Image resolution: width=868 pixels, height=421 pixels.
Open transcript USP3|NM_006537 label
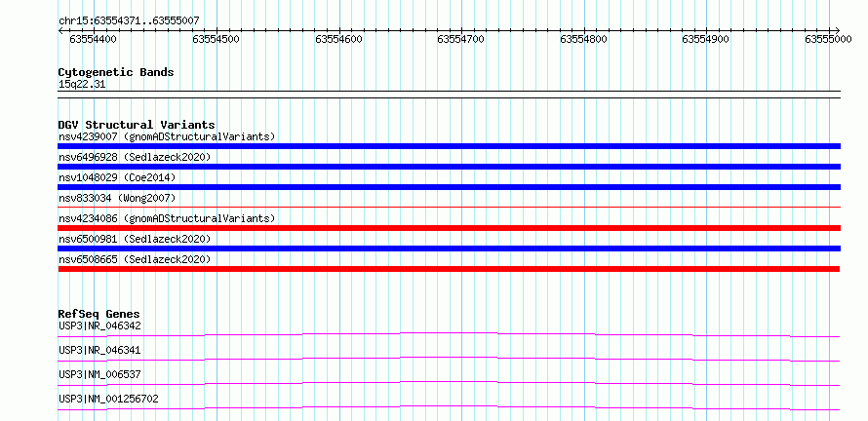coord(99,374)
